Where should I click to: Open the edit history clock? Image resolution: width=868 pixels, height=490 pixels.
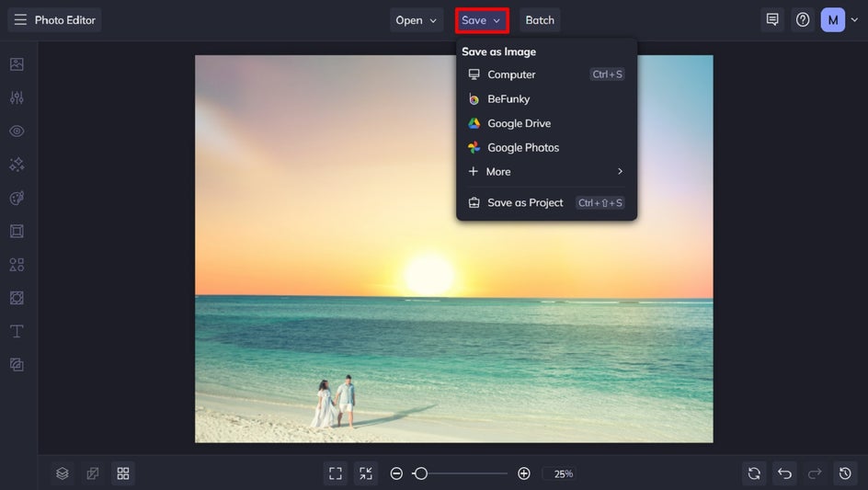coord(845,473)
